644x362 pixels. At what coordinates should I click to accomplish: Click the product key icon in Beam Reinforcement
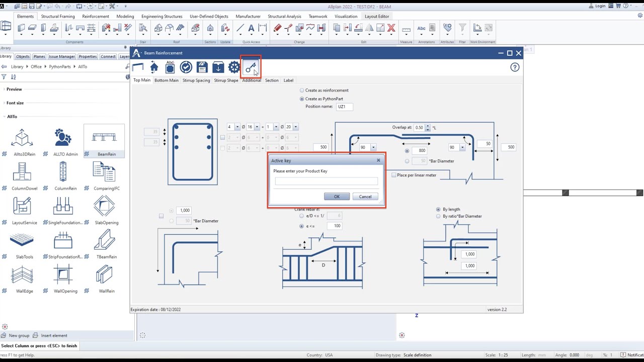pos(251,67)
